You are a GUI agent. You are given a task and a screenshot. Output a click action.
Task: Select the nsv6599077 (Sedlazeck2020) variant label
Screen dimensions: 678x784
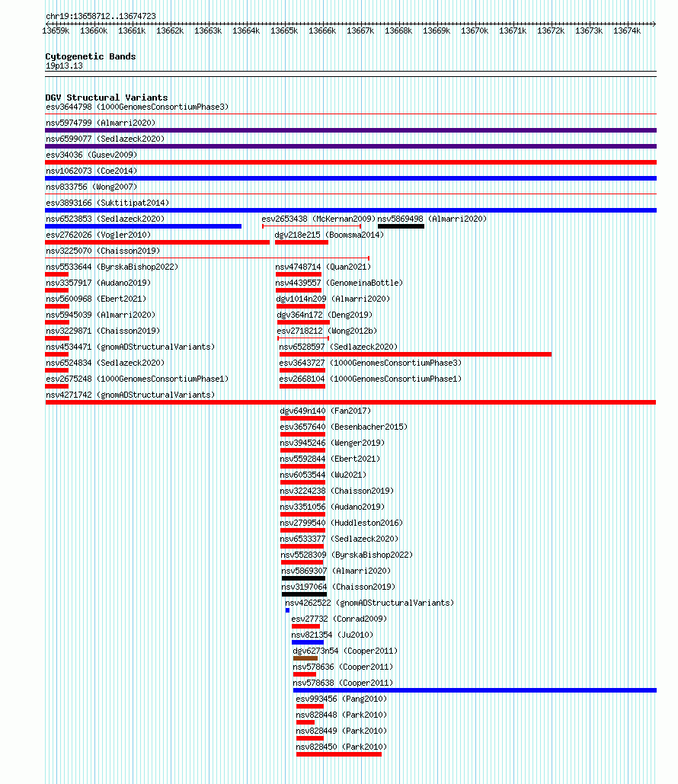105,139
